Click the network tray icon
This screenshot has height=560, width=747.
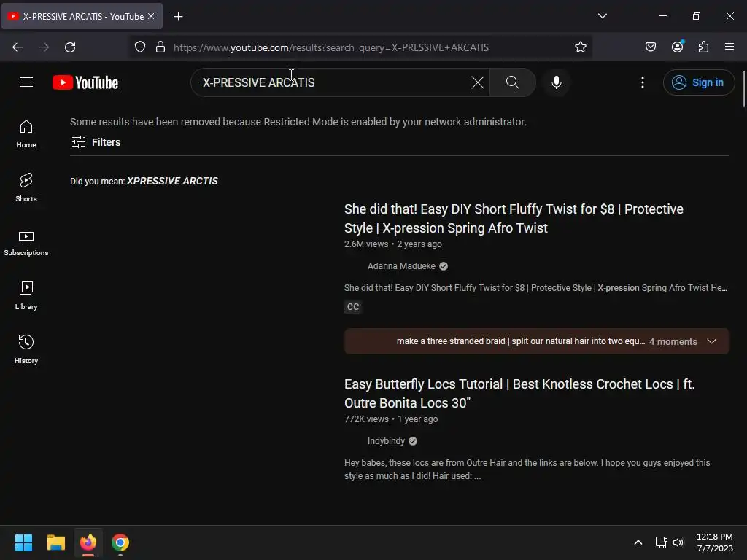coord(661,542)
